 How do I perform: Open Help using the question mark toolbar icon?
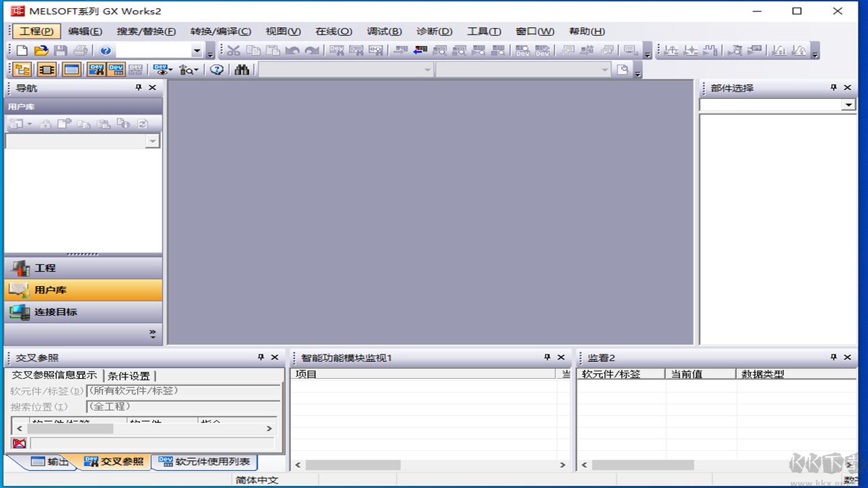[106, 49]
